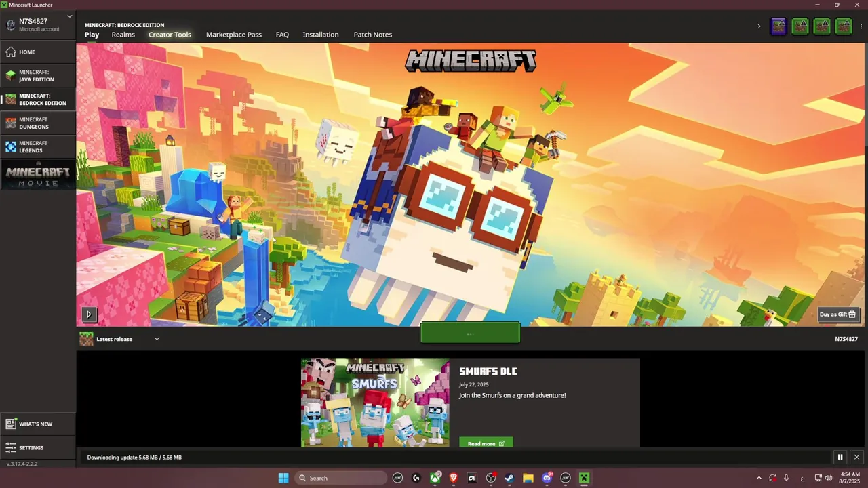Switch to the Creator Tools tab
This screenshot has height=488, width=868.
coord(170,35)
